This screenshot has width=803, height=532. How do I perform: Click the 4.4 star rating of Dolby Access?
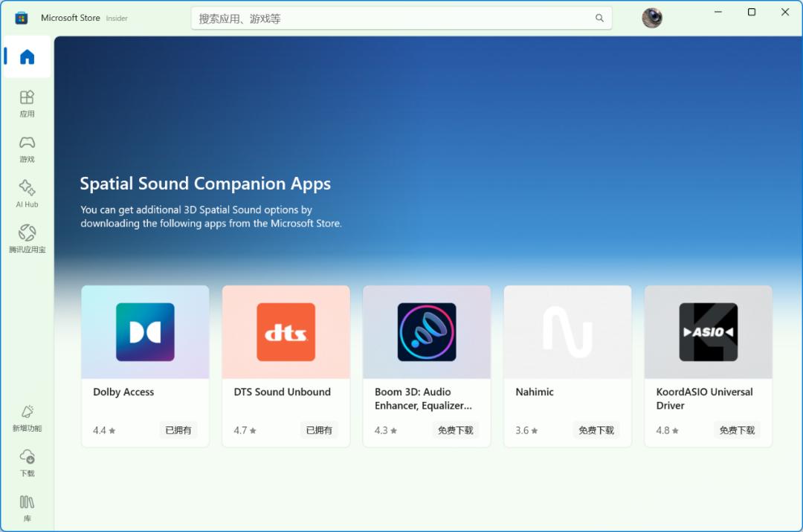(104, 431)
